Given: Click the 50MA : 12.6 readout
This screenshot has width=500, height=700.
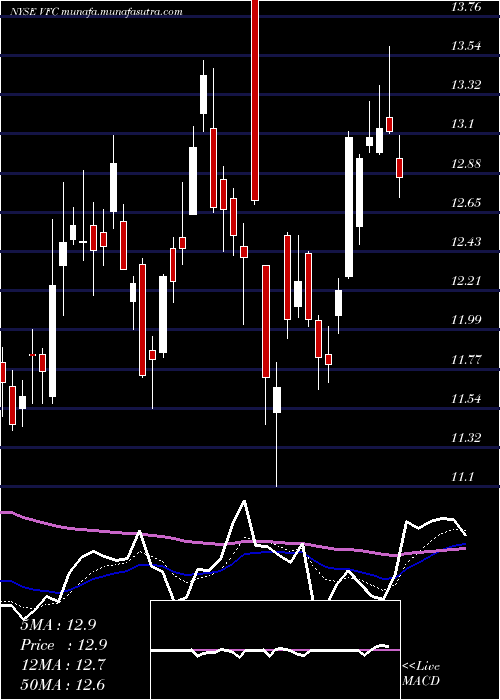Looking at the screenshot, I should coord(63,684).
